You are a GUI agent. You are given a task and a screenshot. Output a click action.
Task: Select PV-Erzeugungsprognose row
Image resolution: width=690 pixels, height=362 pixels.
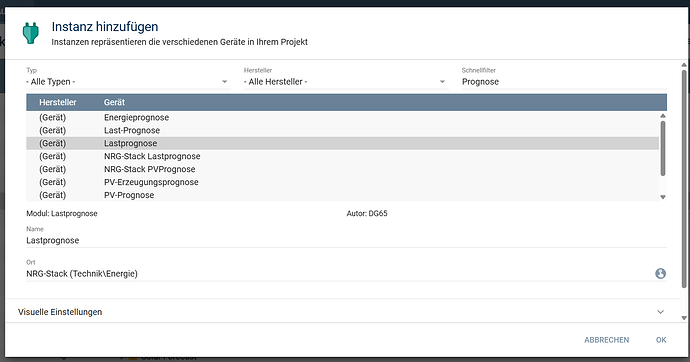click(342, 182)
